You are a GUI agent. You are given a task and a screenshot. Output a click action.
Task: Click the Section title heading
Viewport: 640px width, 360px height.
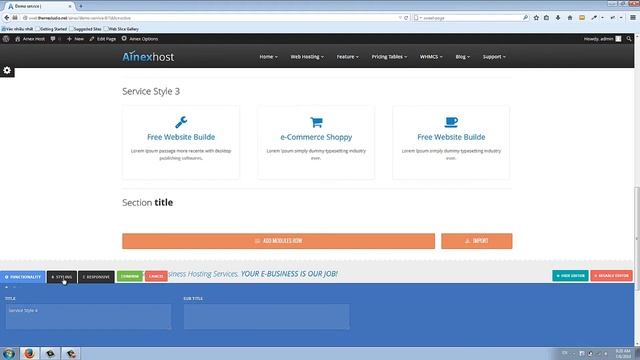[147, 202]
